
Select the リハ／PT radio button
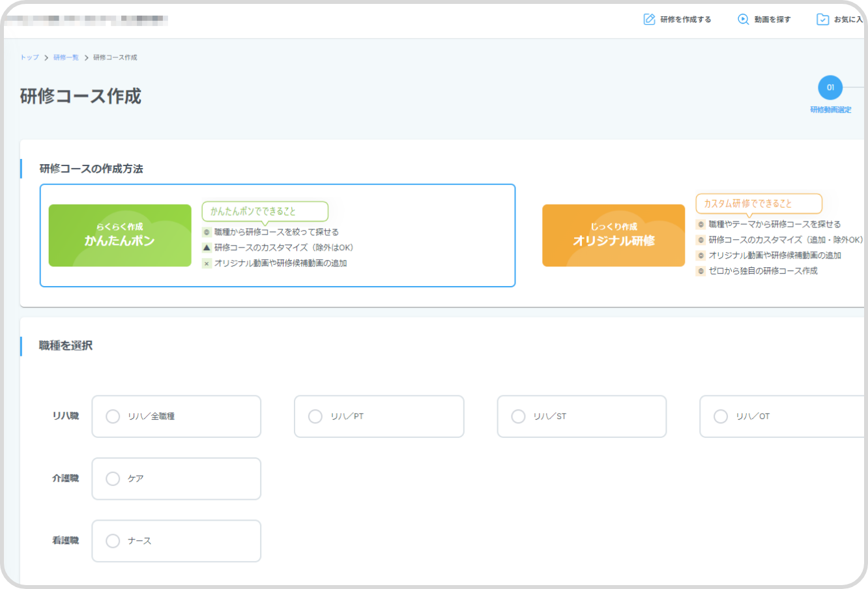coord(315,416)
